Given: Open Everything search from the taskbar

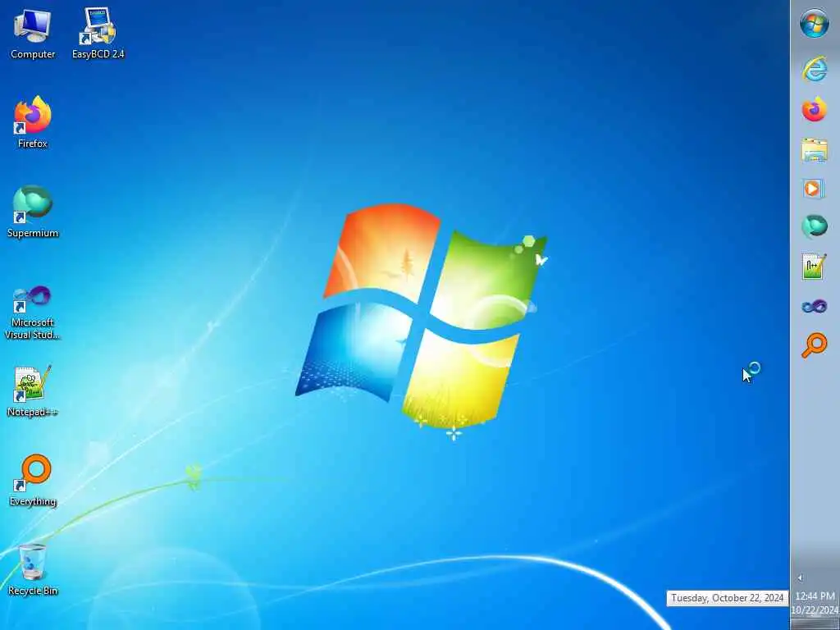Looking at the screenshot, I should click(815, 345).
